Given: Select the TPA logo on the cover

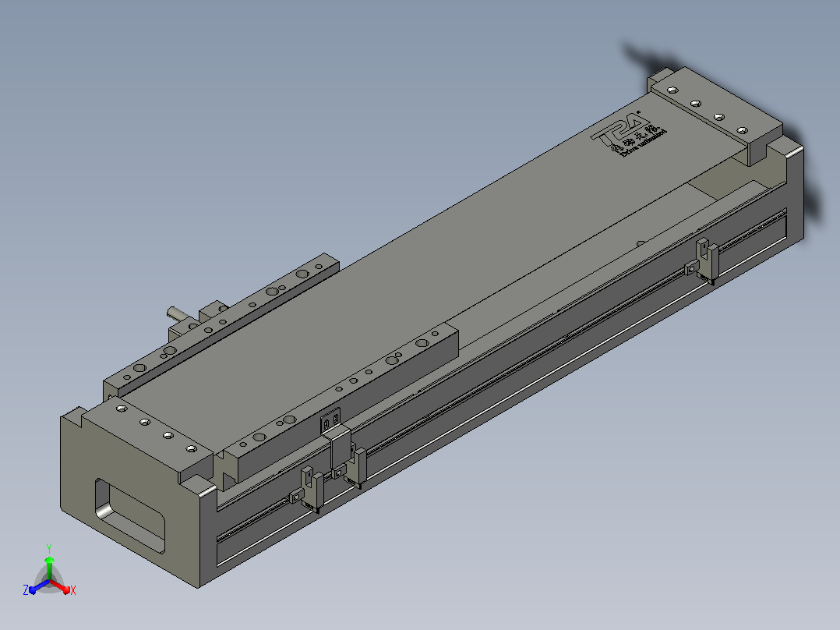Looking at the screenshot, I should (x=620, y=128).
